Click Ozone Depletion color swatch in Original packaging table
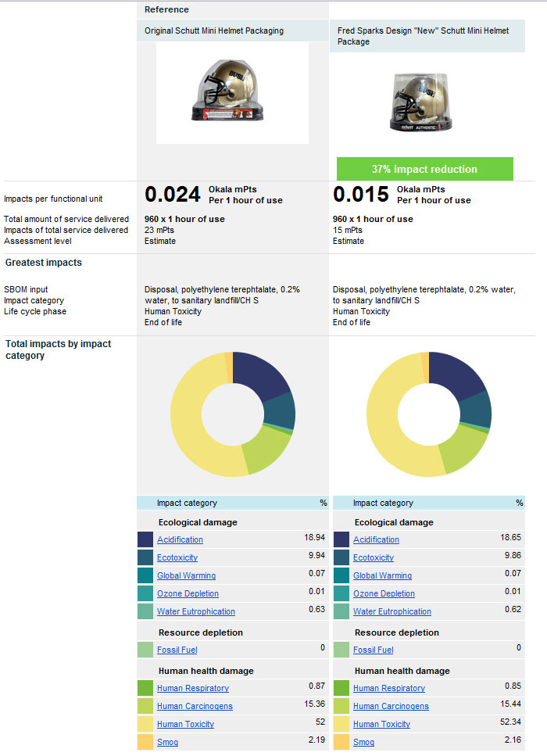Screen dimensions: 547x756 (x=145, y=593)
